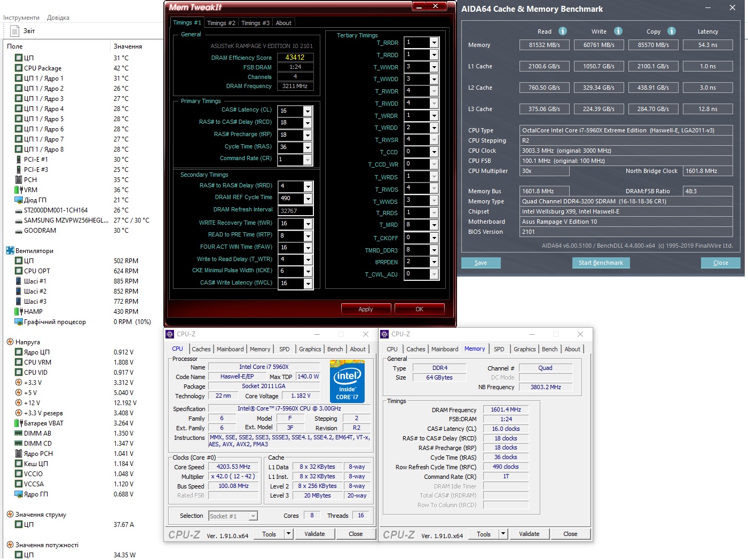Viewport: 748px width, 560px height.
Task: Switch to the Timings #3 tab
Action: (x=255, y=23)
